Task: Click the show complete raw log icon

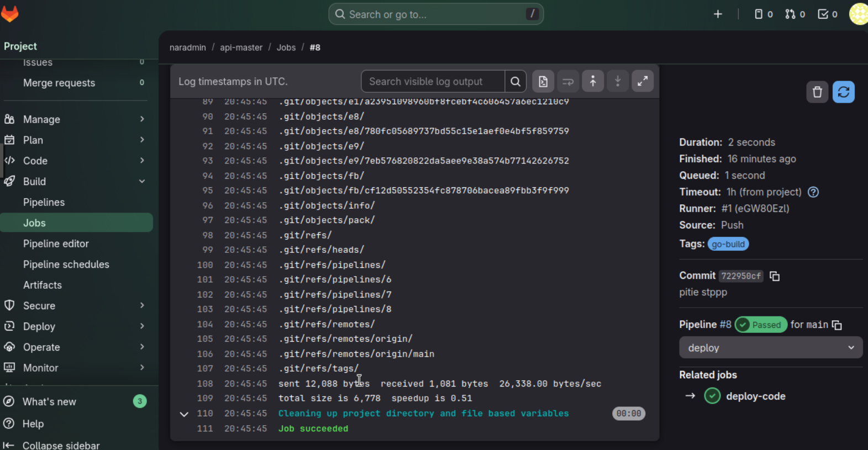Action: (543, 82)
